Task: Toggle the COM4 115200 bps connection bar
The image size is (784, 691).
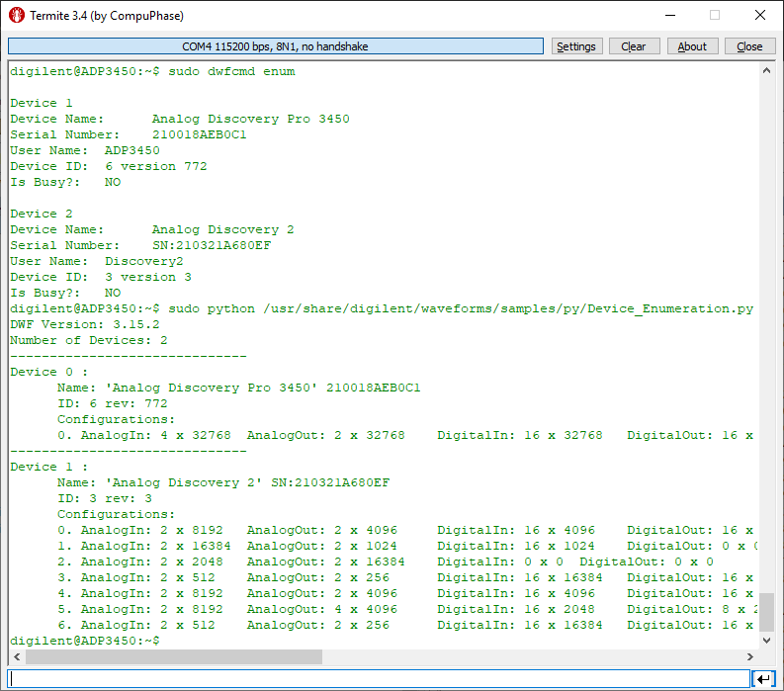Action: (276, 46)
